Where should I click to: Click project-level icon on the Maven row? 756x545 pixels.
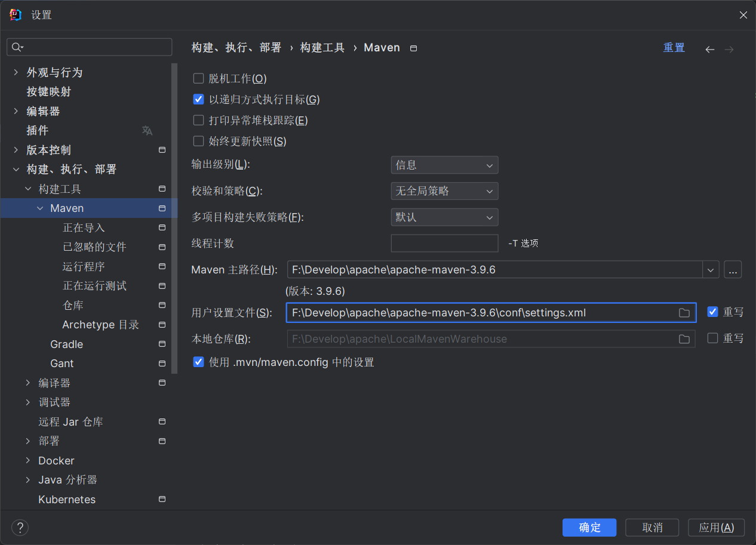(x=162, y=208)
